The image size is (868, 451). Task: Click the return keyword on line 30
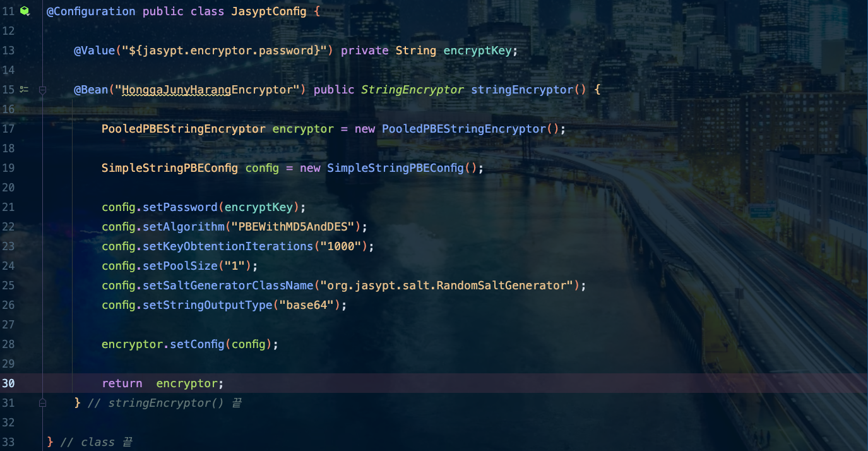(122, 383)
